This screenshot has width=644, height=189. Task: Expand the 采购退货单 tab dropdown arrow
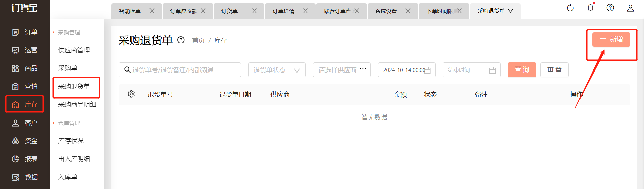coord(510,11)
